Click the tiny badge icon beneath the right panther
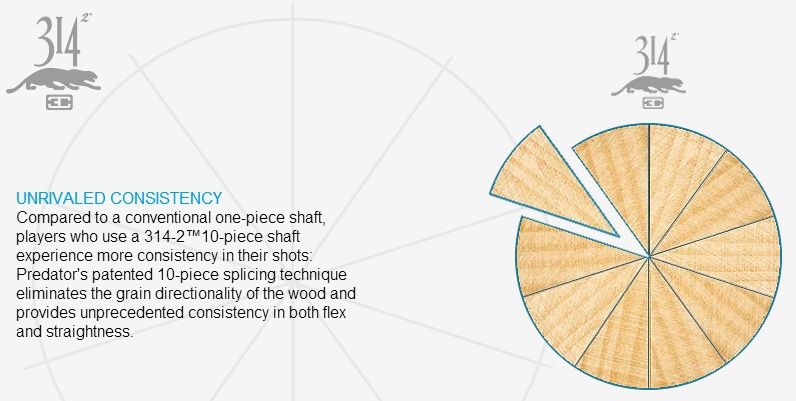796x401 pixels. pos(653,103)
